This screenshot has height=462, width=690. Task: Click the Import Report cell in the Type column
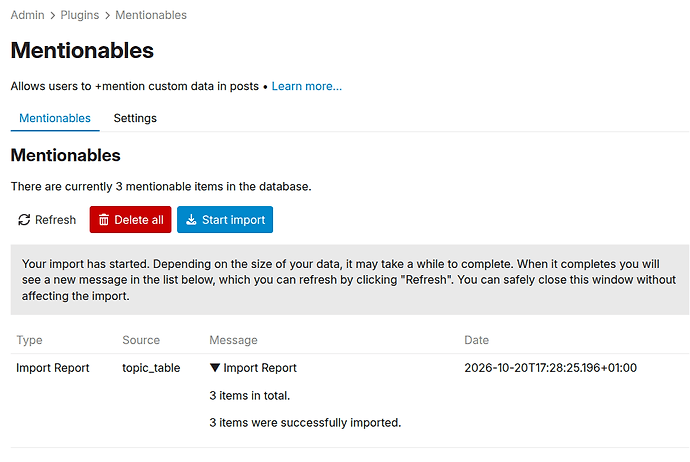pyautogui.click(x=53, y=368)
